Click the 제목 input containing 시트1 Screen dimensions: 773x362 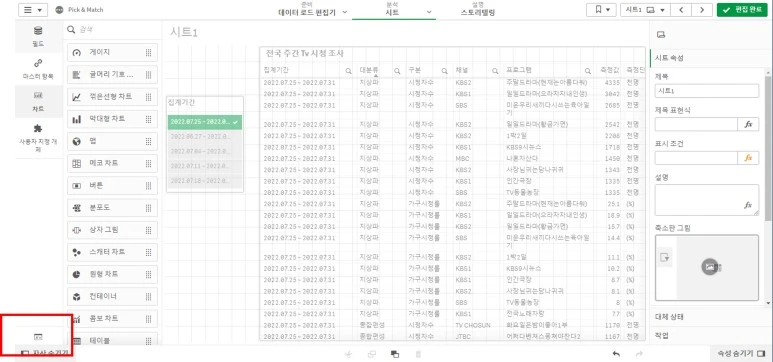pyautogui.click(x=707, y=91)
